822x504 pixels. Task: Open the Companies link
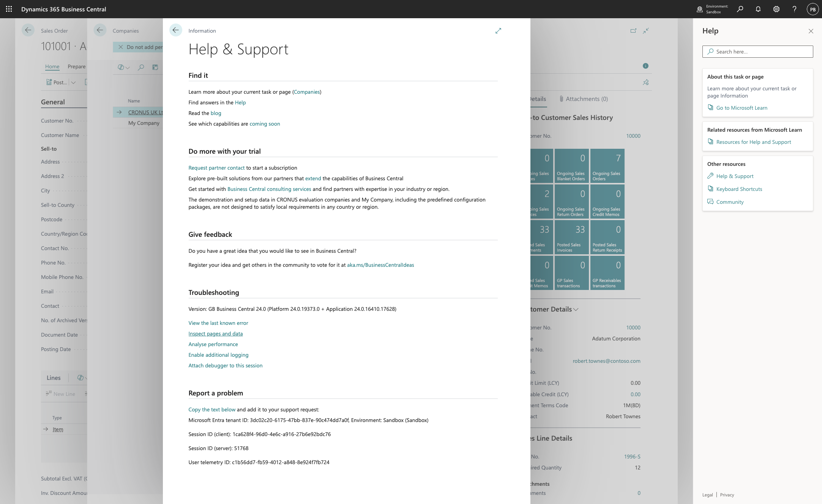(x=307, y=92)
